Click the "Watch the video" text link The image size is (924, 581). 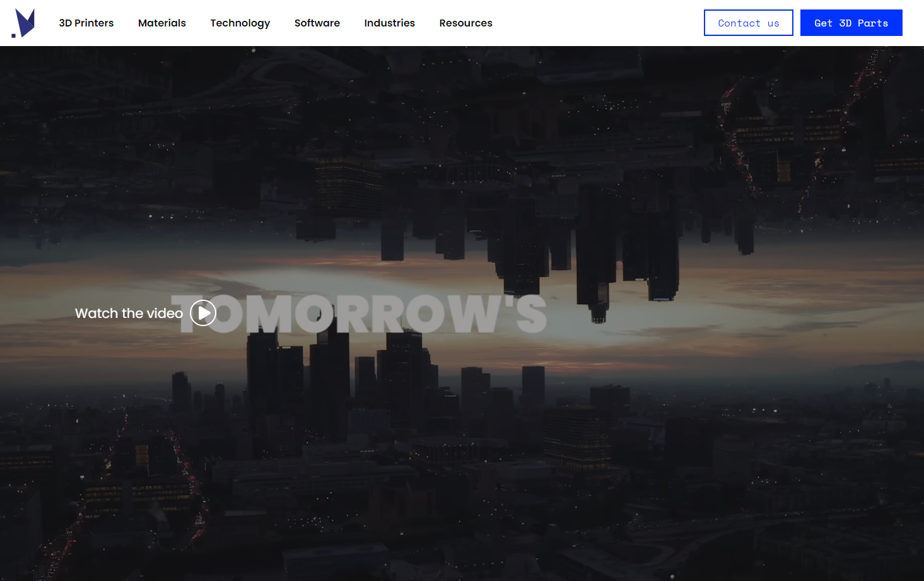[x=129, y=314]
